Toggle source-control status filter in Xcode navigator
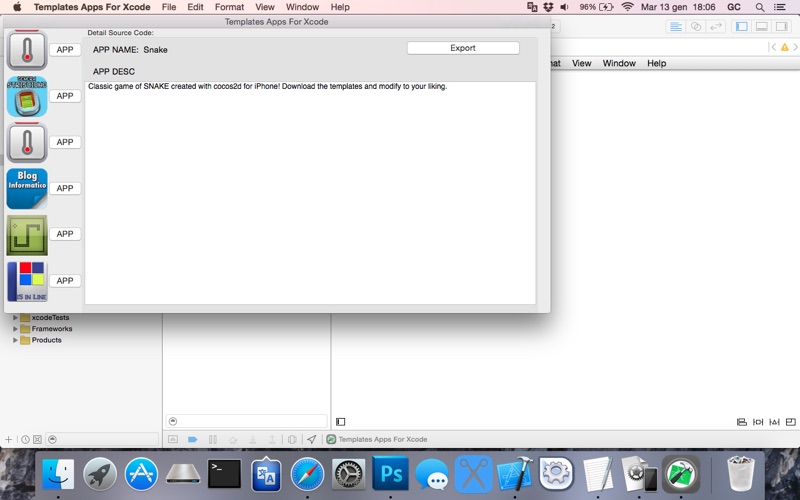 coord(37,439)
